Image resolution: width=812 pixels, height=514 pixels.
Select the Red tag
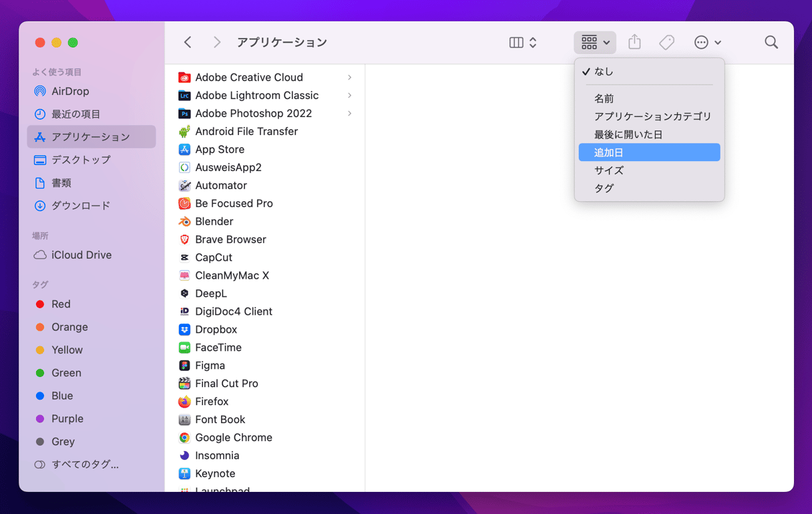click(x=91, y=304)
